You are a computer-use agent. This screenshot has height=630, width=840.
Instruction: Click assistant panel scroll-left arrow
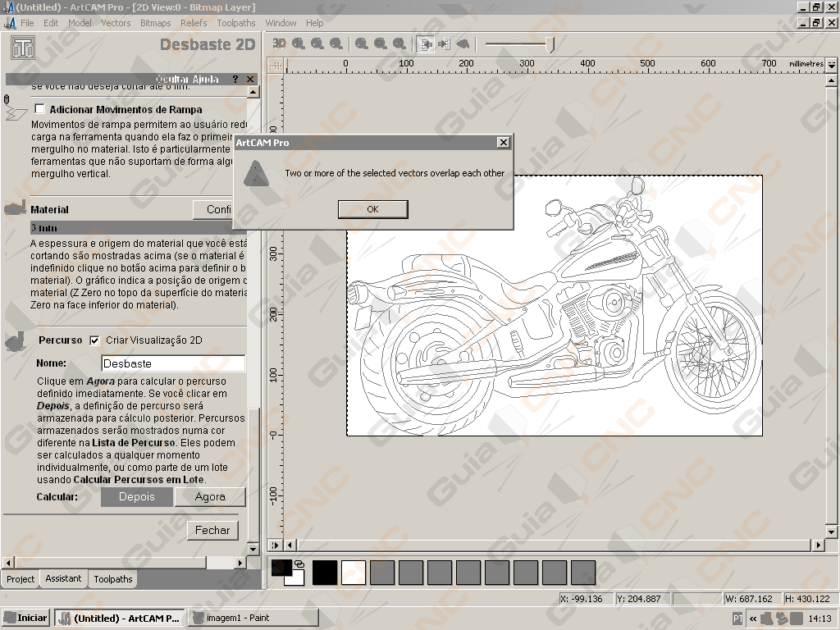(8, 563)
